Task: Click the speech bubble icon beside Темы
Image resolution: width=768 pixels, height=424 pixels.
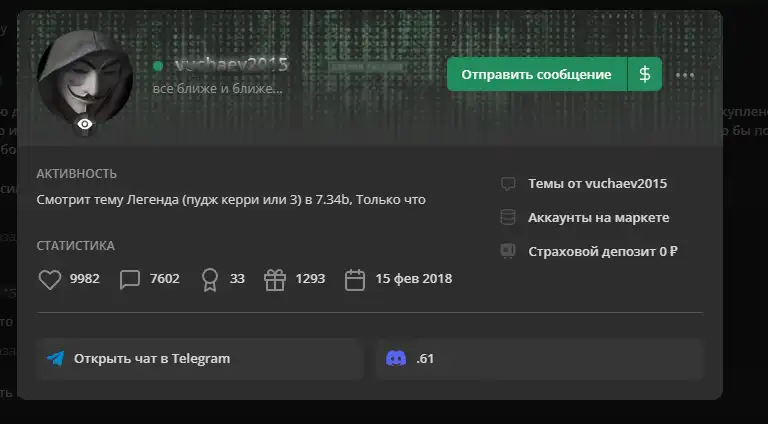Action: 508,184
